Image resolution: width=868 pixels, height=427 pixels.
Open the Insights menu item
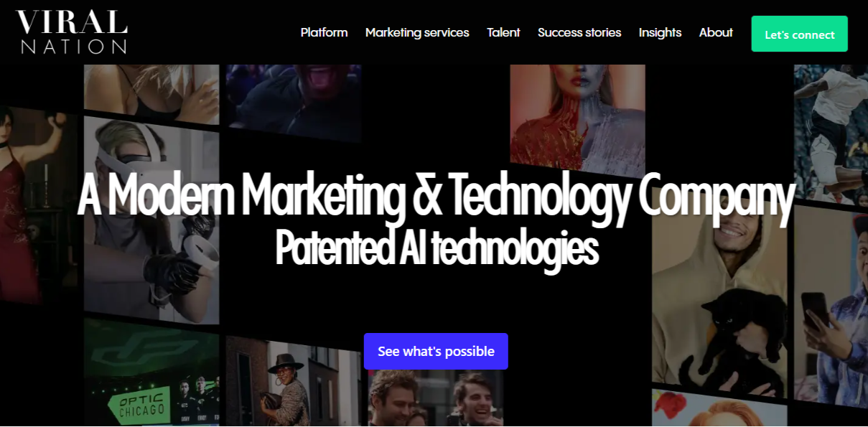[660, 32]
